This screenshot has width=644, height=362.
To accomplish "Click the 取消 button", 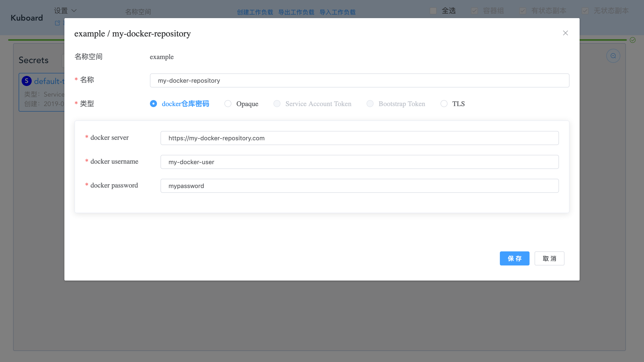I will tap(549, 258).
